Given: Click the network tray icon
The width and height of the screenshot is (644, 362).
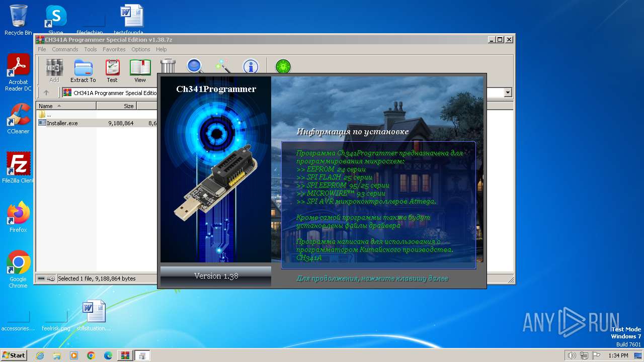Looking at the screenshot, I should [584, 355].
